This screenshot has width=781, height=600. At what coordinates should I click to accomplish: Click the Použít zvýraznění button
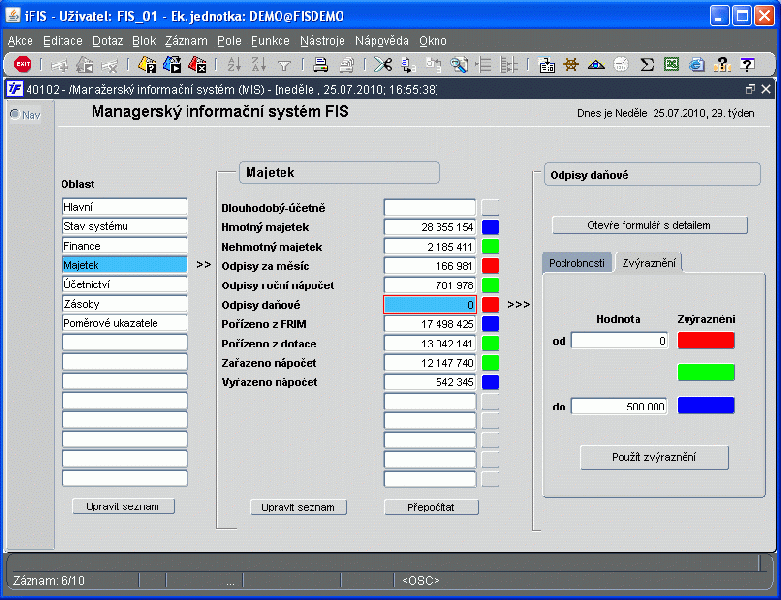point(654,457)
